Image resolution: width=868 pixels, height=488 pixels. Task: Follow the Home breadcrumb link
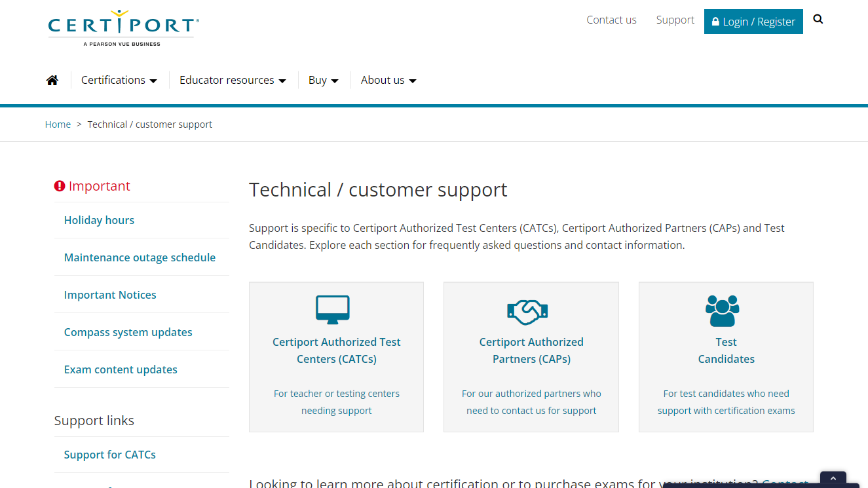pyautogui.click(x=58, y=124)
